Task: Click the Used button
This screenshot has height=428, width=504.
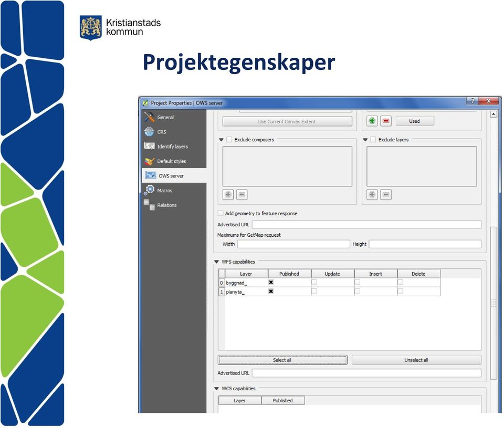Action: [415, 121]
